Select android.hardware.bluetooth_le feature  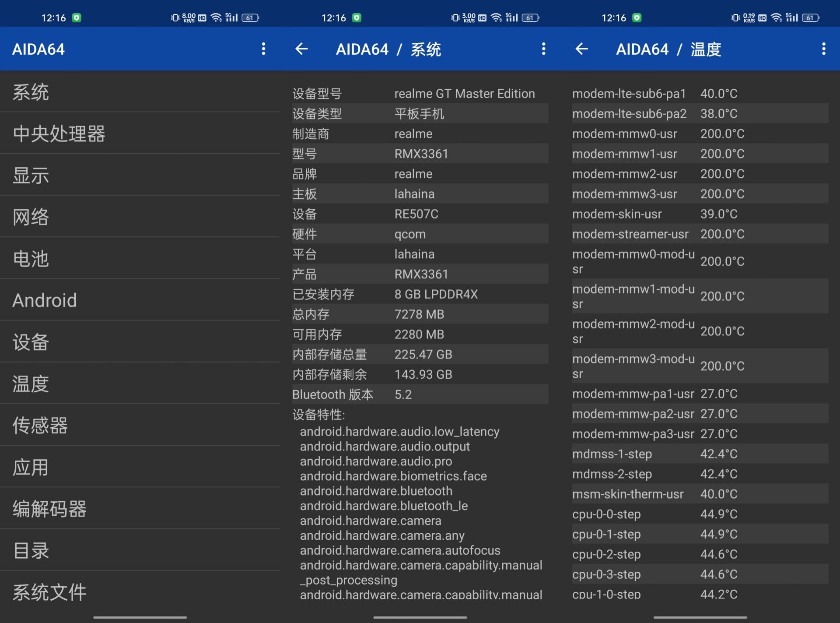point(384,506)
